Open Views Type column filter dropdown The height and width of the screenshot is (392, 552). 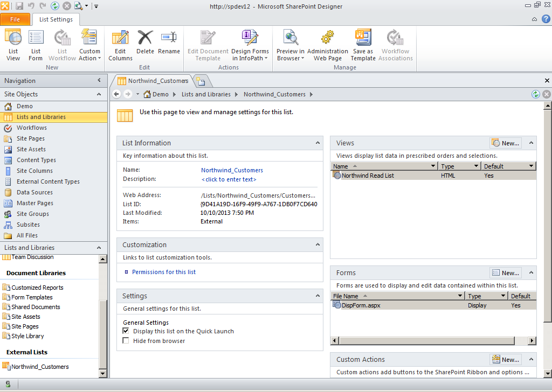[x=476, y=166]
